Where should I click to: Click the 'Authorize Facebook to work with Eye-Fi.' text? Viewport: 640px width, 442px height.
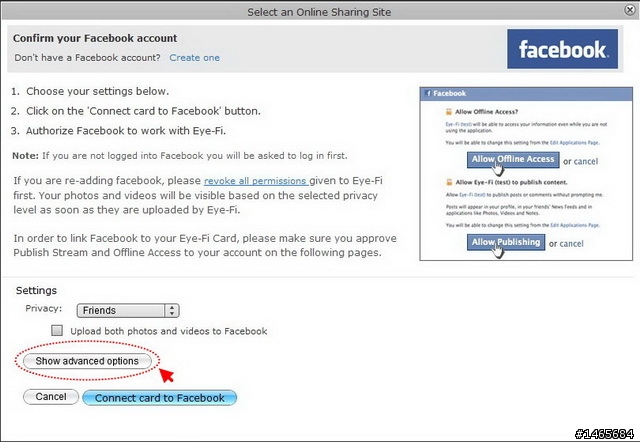[x=126, y=131]
